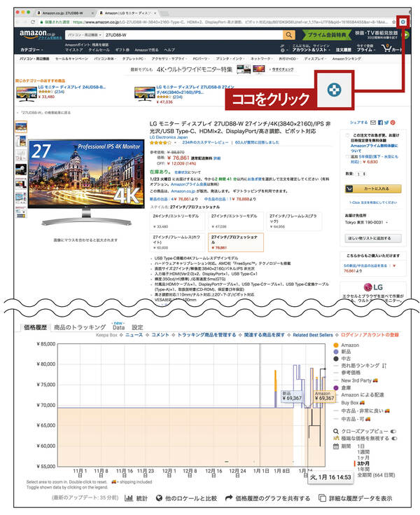Click LG Electronics Japan brand link
This screenshot has height=515, width=420.
169,137
